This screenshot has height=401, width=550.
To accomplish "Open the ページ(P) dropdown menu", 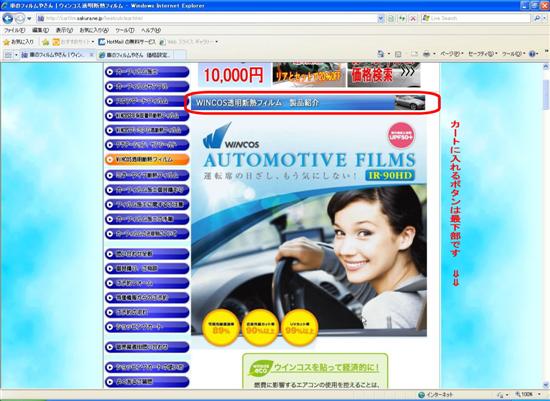I will pos(451,54).
